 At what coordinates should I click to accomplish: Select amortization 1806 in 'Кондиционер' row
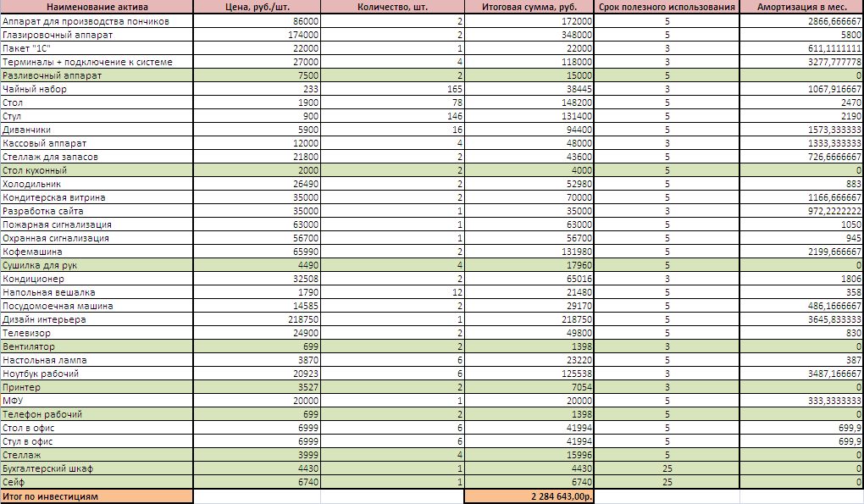tap(801, 279)
